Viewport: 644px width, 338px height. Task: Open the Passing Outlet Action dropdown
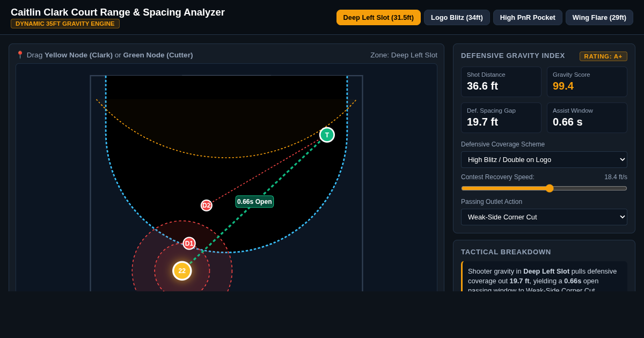pyautogui.click(x=544, y=217)
